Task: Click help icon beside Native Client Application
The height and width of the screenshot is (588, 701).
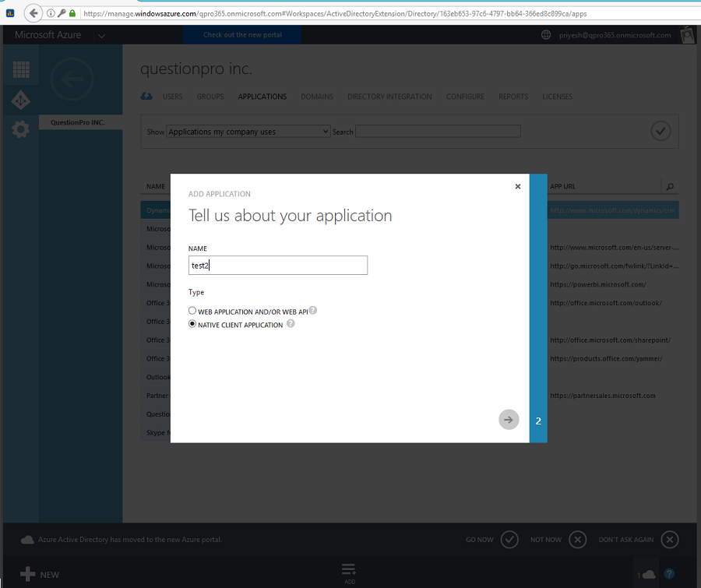Action: 291,324
